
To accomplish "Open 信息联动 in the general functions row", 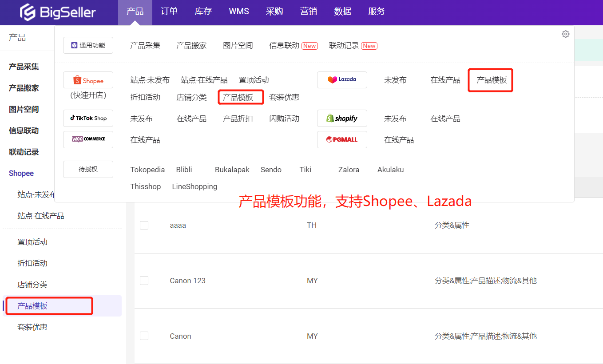I will pyautogui.click(x=284, y=45).
